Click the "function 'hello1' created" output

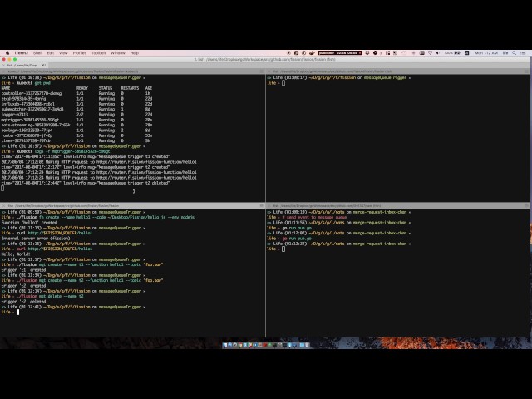(x=29, y=223)
